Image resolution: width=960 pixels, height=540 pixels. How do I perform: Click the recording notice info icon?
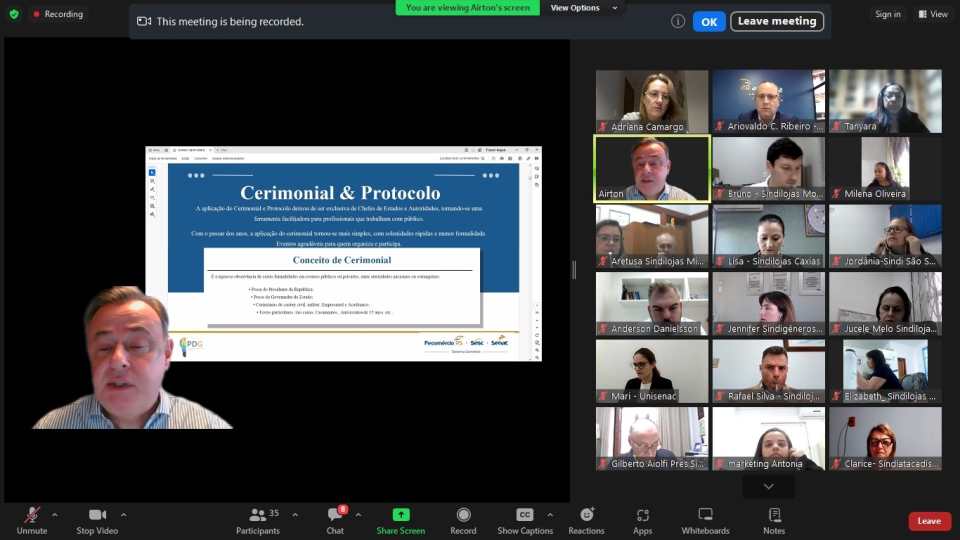tap(678, 21)
